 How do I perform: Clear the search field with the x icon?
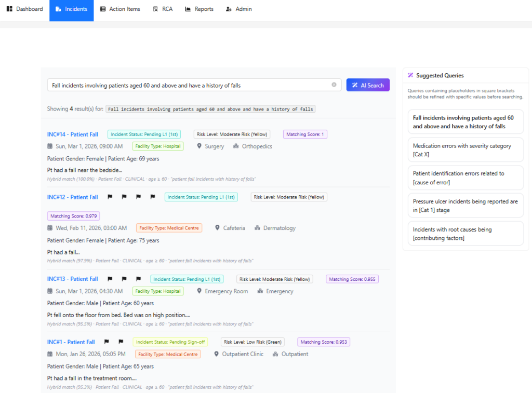tap(334, 85)
